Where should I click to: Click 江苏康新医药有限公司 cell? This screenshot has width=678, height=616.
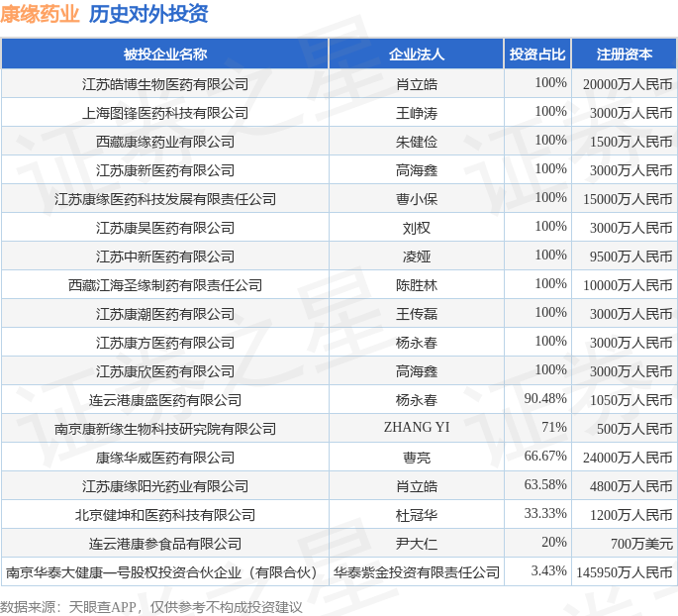pos(164,170)
